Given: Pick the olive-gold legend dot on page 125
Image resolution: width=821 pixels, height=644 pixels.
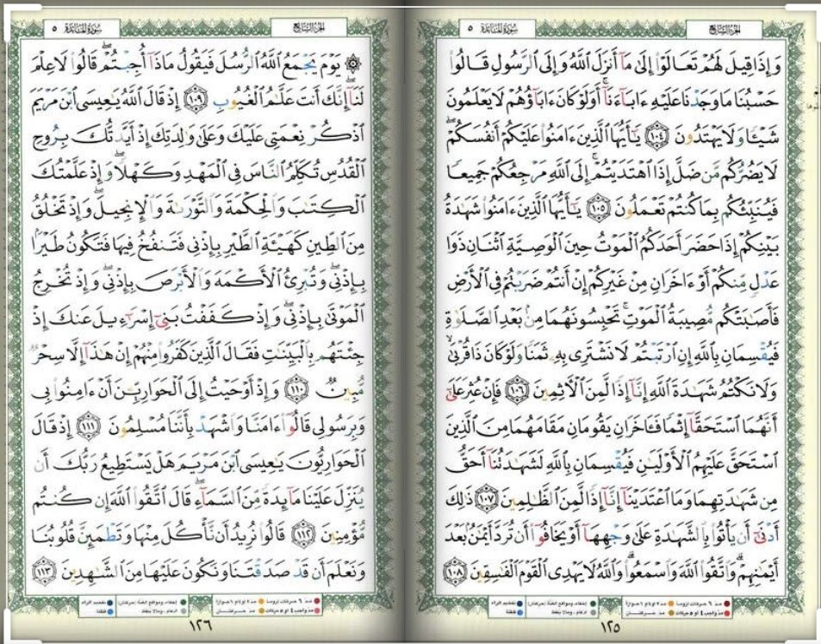Looking at the screenshot, I should pos(671,613).
